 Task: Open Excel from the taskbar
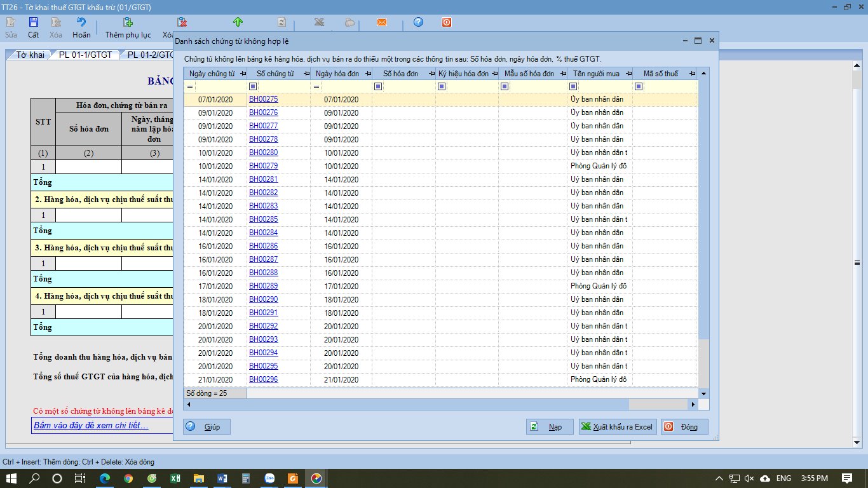coord(175,478)
